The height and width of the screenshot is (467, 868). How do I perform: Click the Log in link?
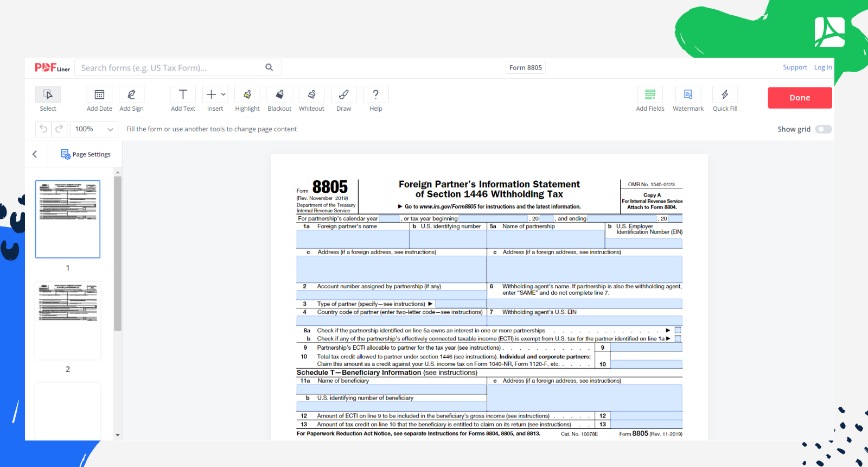click(822, 67)
